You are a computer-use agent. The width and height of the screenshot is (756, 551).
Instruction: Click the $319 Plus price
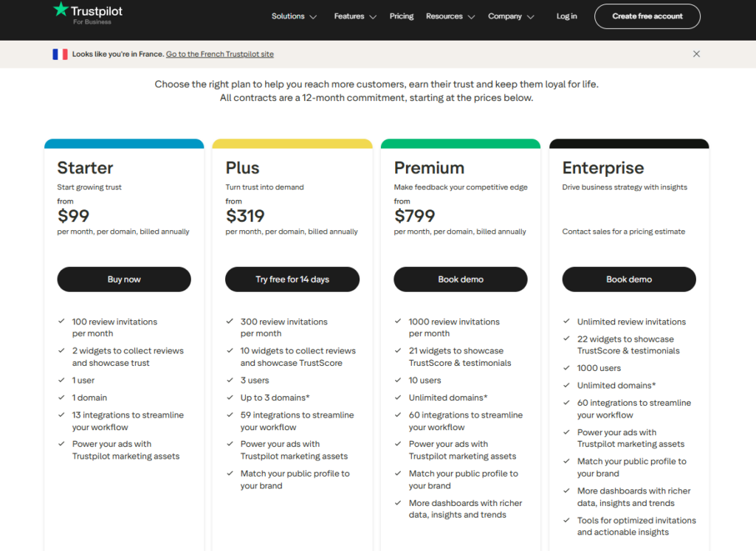point(245,216)
